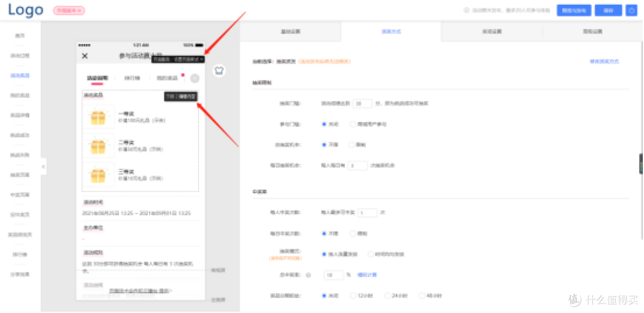
Task: Open 活动过程 in left sidebar
Action: [x=20, y=55]
